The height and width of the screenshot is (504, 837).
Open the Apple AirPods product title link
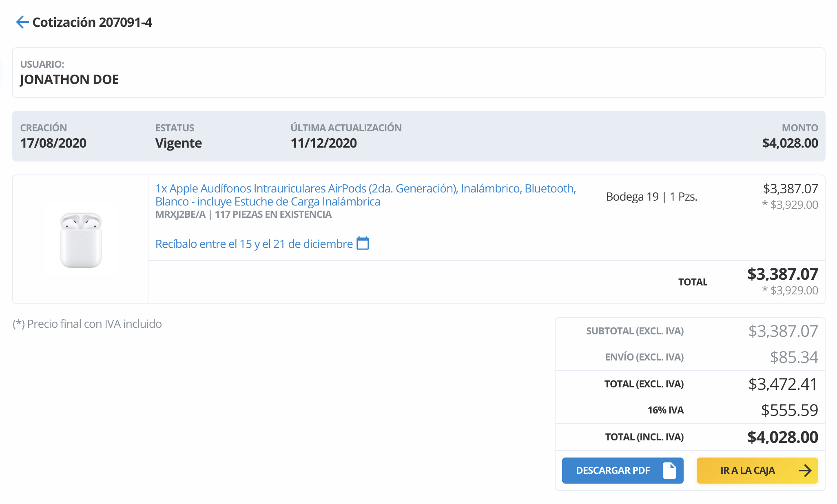pos(365,195)
